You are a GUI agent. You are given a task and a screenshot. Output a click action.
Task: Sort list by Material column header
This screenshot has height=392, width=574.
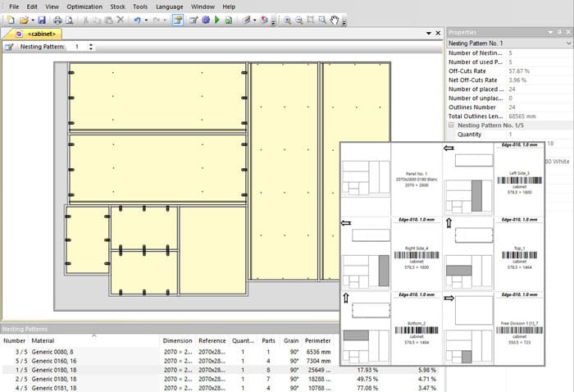[43, 340]
